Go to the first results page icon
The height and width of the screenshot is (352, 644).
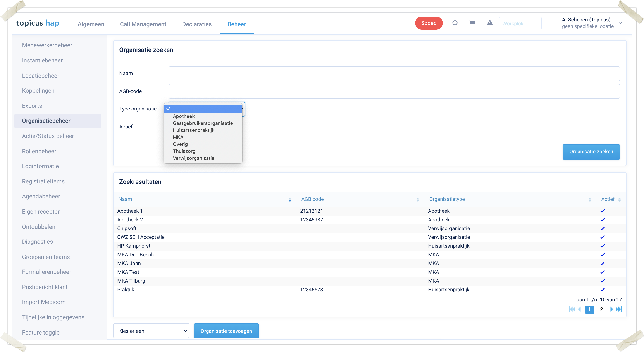[x=572, y=309]
